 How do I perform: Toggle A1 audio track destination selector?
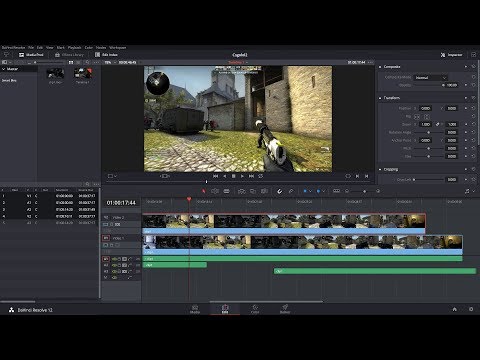[x=106, y=259]
